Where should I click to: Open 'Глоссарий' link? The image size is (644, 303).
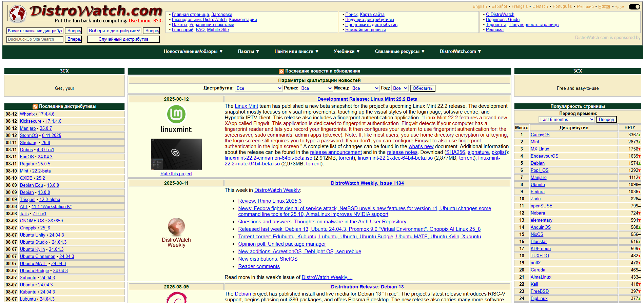[182, 30]
